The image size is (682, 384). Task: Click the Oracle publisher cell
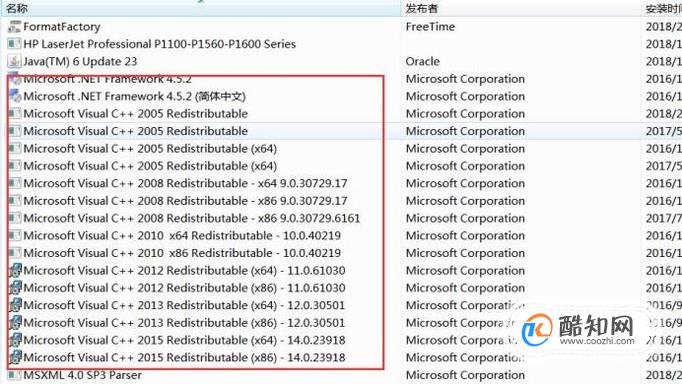point(422,62)
